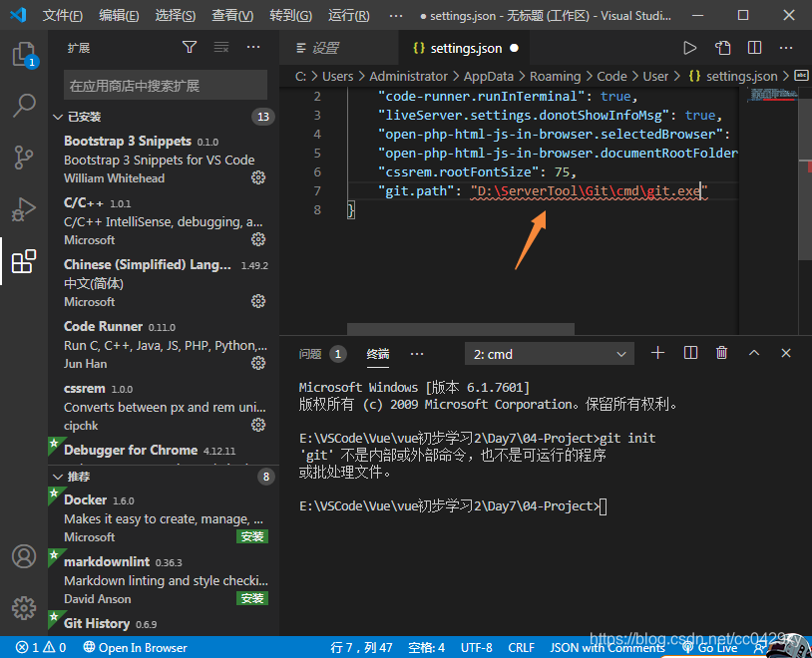Image resolution: width=812 pixels, height=658 pixels.
Task: Open 转到(G) menu
Action: pos(290,16)
